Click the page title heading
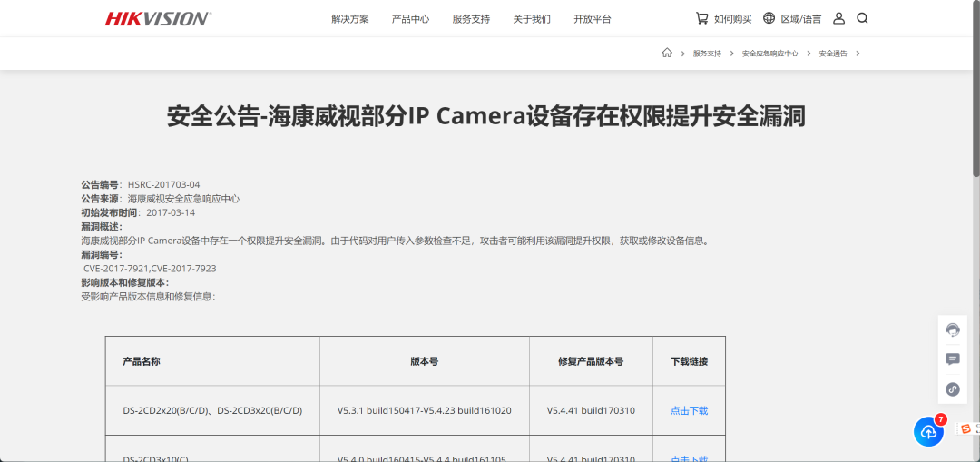This screenshot has width=980, height=462. coord(485,117)
